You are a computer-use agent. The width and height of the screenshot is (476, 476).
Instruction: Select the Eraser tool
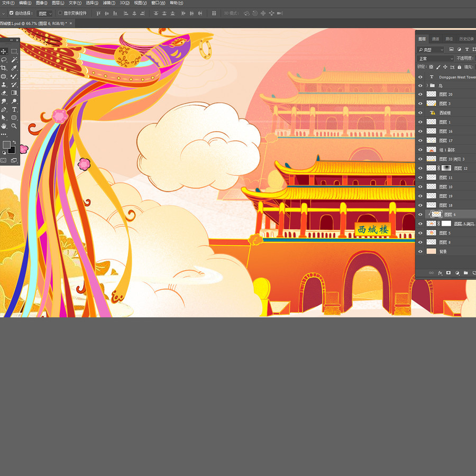(4, 93)
